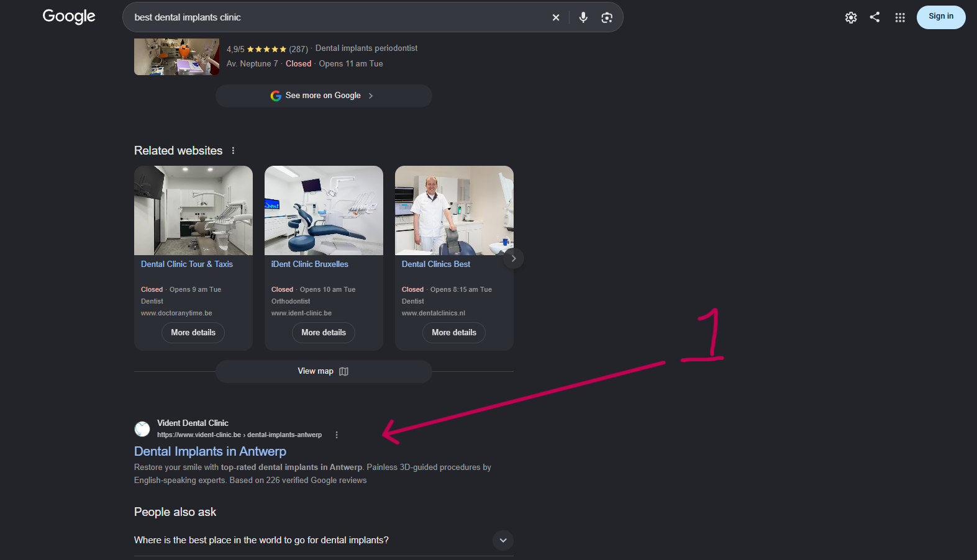Click the View map button

[x=324, y=371]
